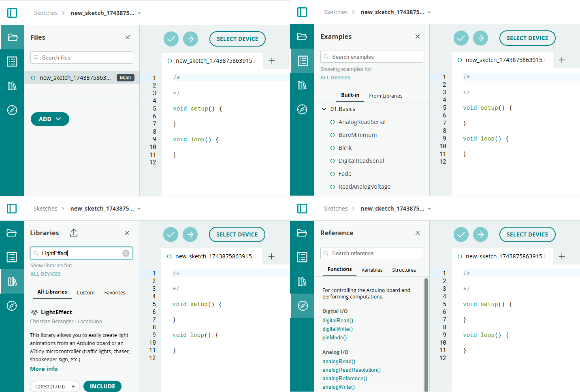
Task: Open the More info link for LightEffect
Action: tap(44, 369)
